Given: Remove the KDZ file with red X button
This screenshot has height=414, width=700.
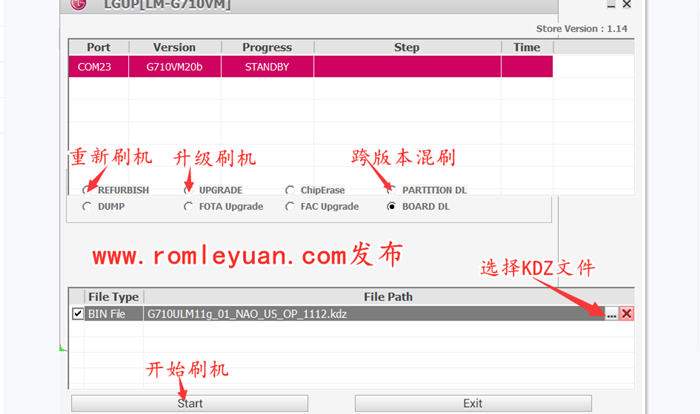Looking at the screenshot, I should (x=627, y=314).
